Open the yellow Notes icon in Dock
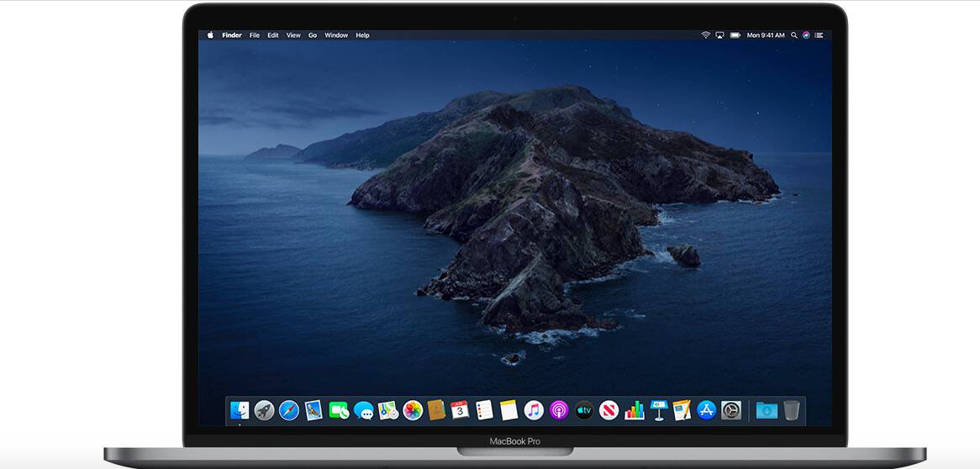Image resolution: width=980 pixels, height=469 pixels. click(x=508, y=410)
